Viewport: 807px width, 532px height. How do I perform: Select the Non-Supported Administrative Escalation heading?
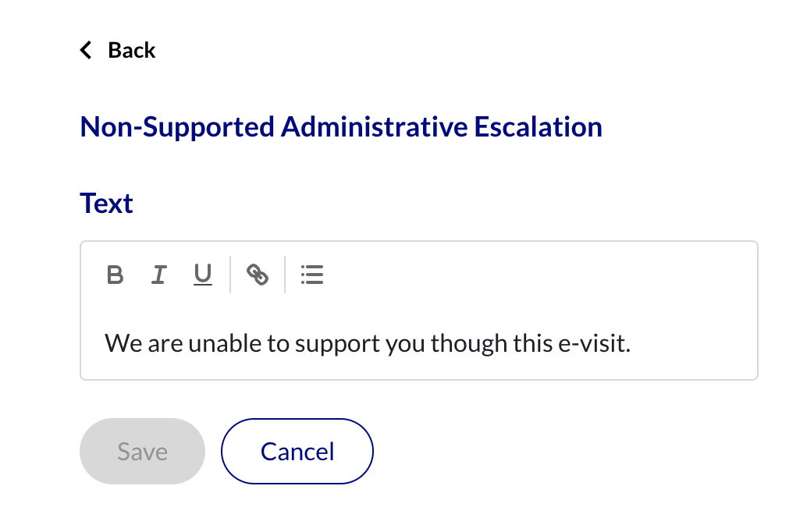point(341,126)
